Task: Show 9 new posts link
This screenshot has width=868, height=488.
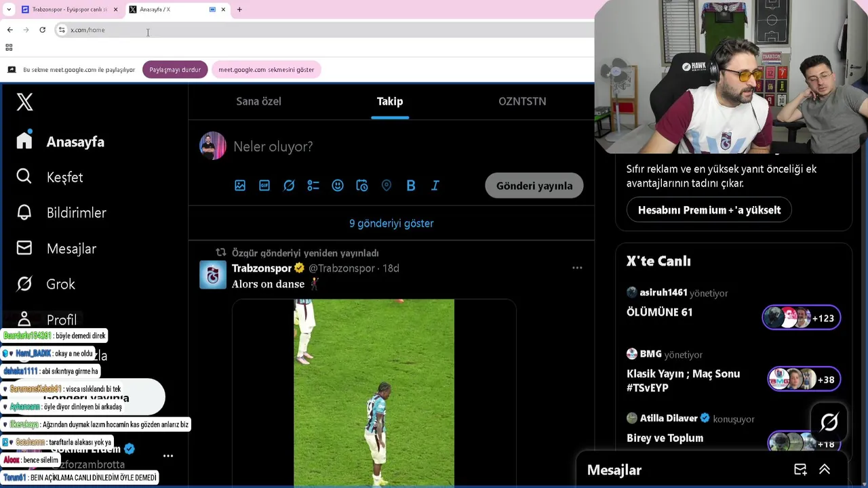Action: click(x=391, y=223)
